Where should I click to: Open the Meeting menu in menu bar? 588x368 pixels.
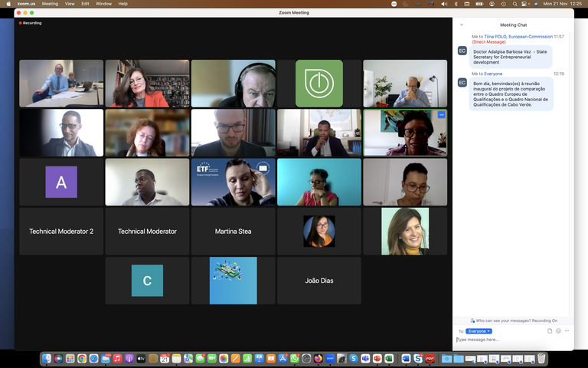click(50, 4)
